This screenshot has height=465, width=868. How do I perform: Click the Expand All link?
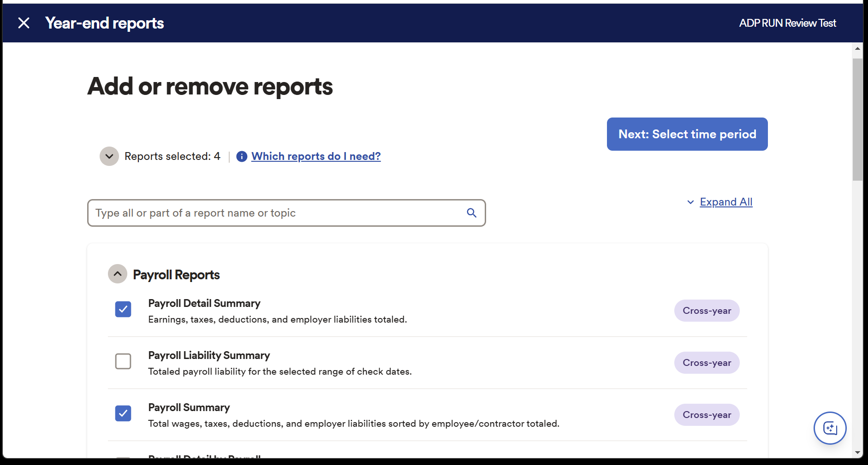pyautogui.click(x=726, y=202)
